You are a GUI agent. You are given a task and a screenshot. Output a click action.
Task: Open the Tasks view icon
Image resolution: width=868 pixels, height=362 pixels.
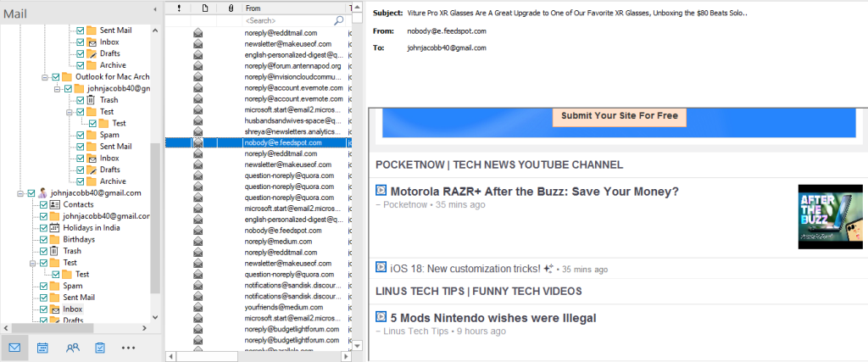pos(100,347)
